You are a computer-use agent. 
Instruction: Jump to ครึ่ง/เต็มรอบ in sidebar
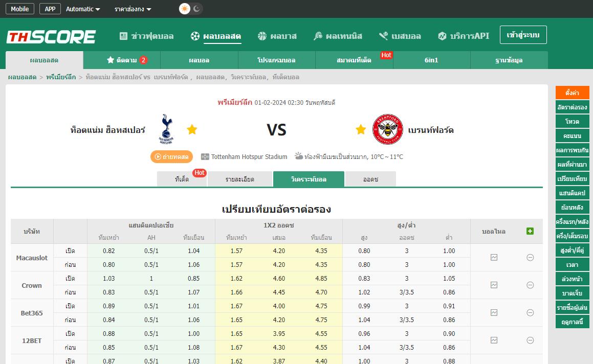click(572, 236)
